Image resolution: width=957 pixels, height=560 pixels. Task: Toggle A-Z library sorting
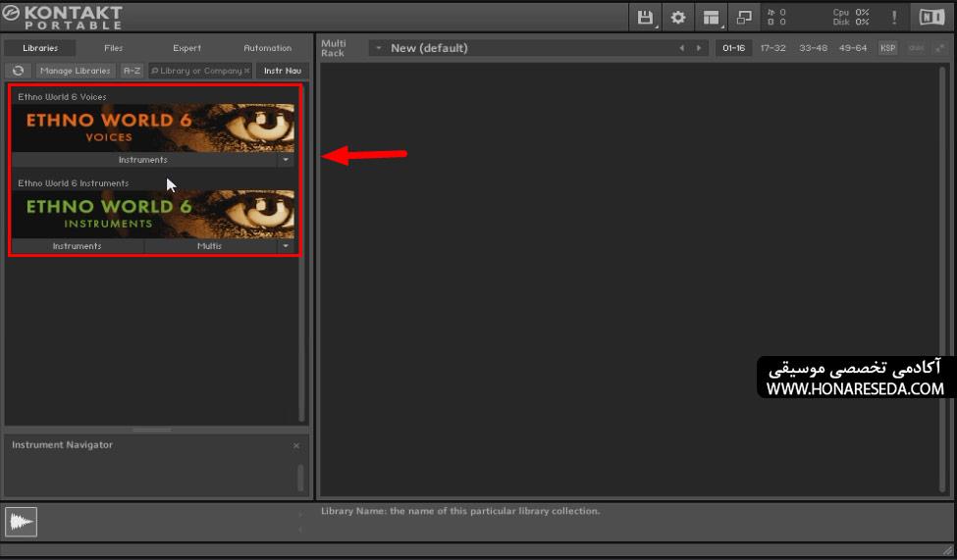coord(132,71)
